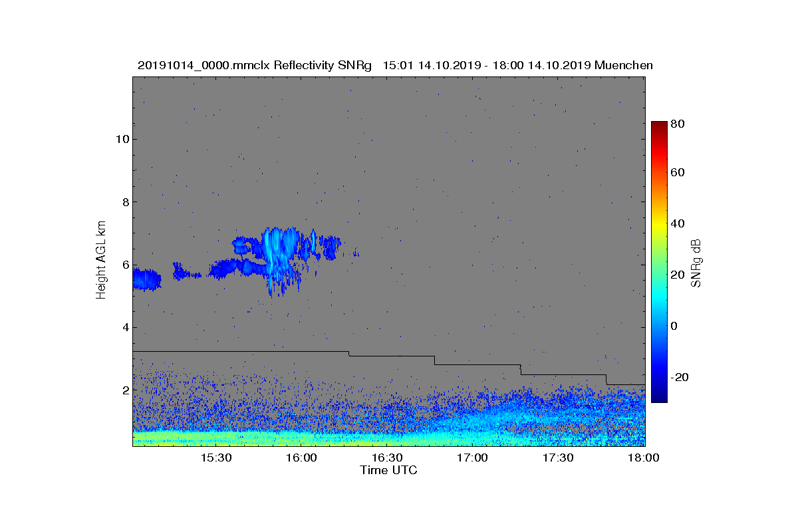Click the 8 km height tick label

pos(125,201)
